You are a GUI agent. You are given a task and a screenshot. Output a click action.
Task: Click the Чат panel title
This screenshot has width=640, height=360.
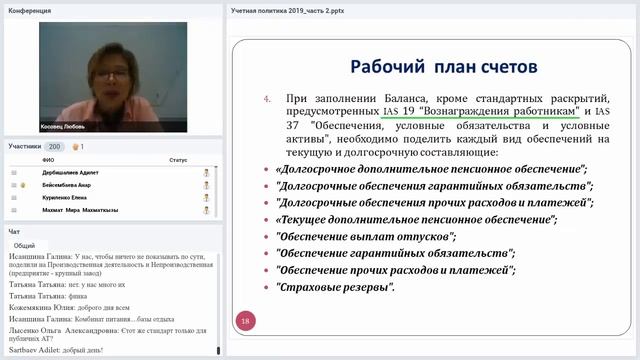click(14, 231)
